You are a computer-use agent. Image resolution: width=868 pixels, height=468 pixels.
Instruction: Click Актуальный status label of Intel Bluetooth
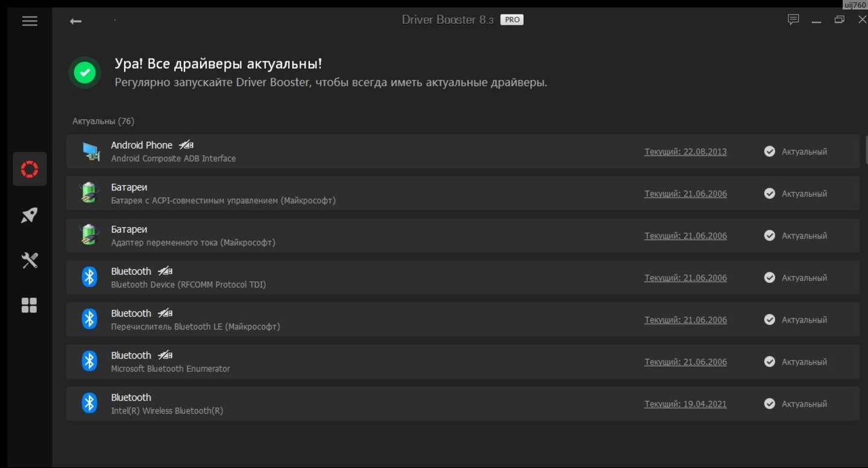click(804, 404)
